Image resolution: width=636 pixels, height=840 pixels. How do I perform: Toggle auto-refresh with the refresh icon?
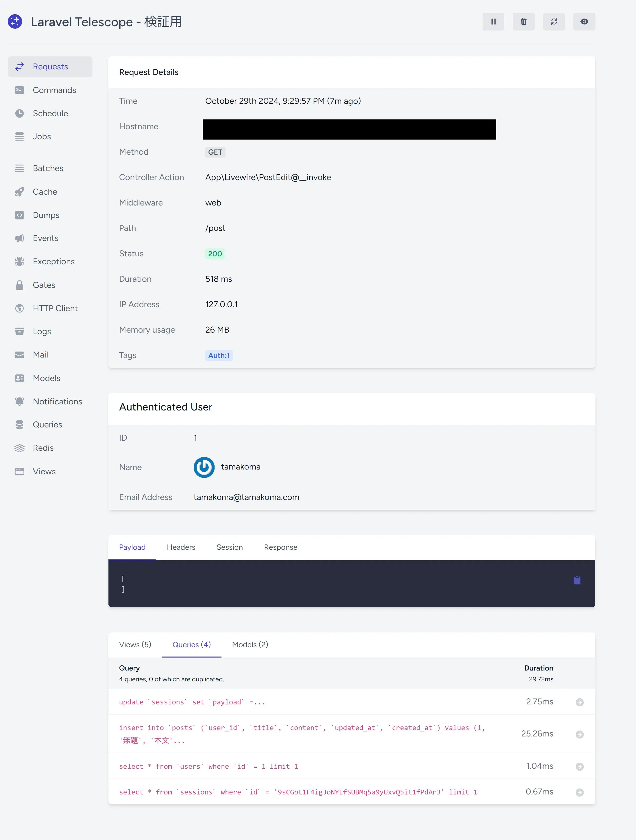[x=554, y=22]
